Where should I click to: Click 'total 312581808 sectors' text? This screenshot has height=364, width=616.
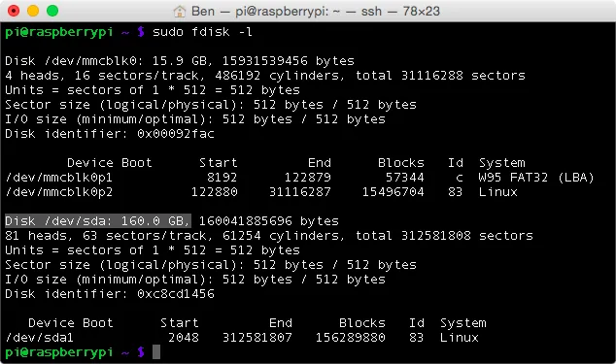pos(444,236)
